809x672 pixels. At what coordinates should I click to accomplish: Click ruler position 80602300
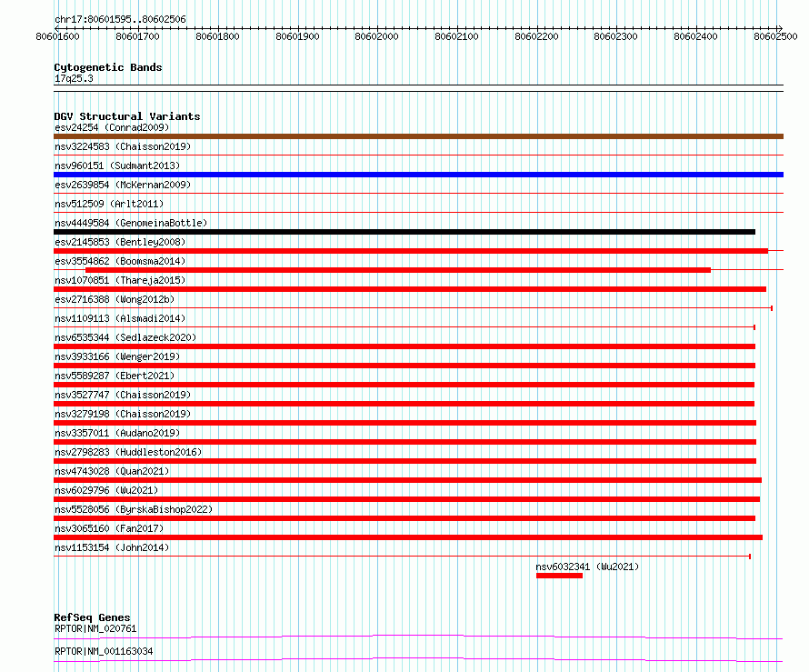click(615, 36)
